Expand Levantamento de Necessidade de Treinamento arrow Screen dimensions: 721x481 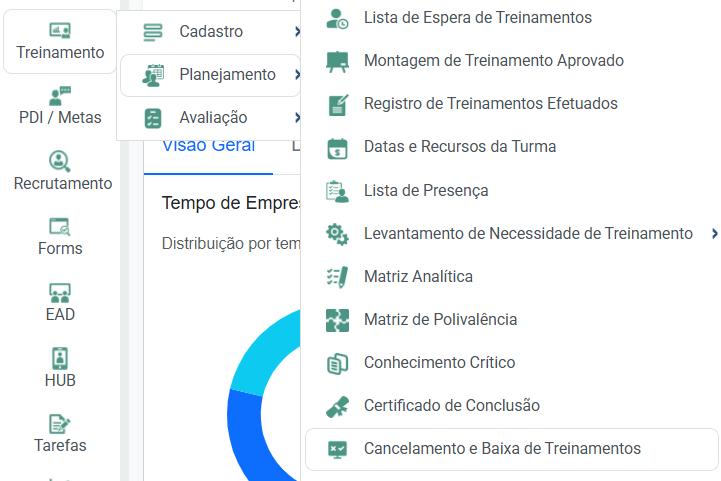click(x=714, y=234)
